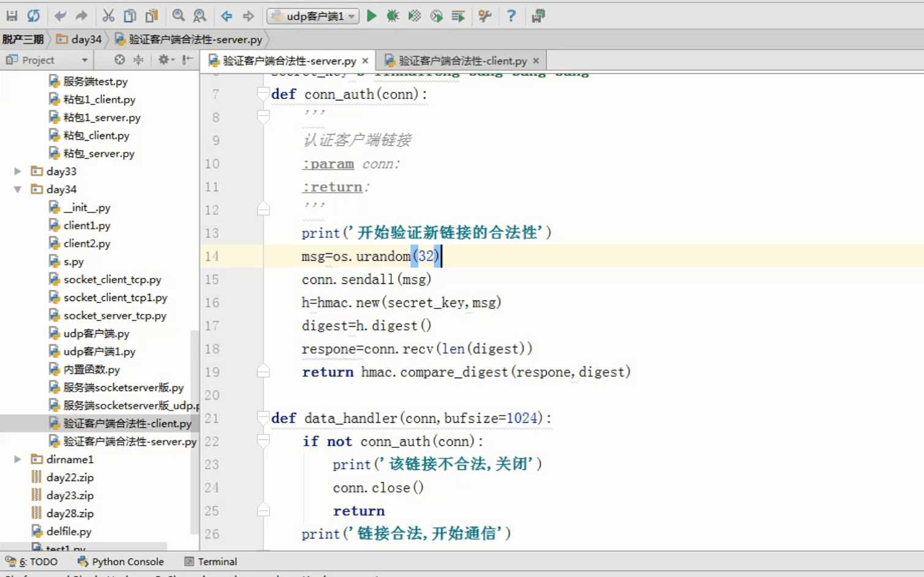
Task: Click the Profile run icon
Action: coord(436,16)
